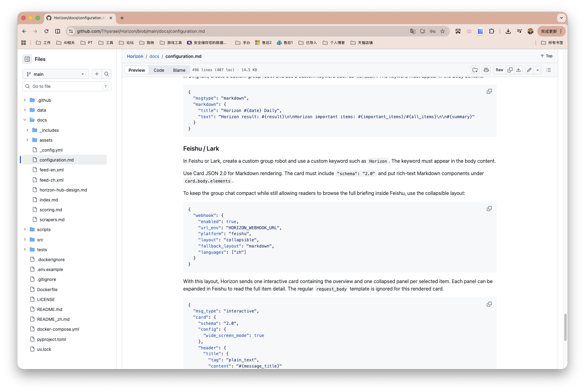Go back to previous page
This screenshot has width=585, height=392.
coord(24,31)
